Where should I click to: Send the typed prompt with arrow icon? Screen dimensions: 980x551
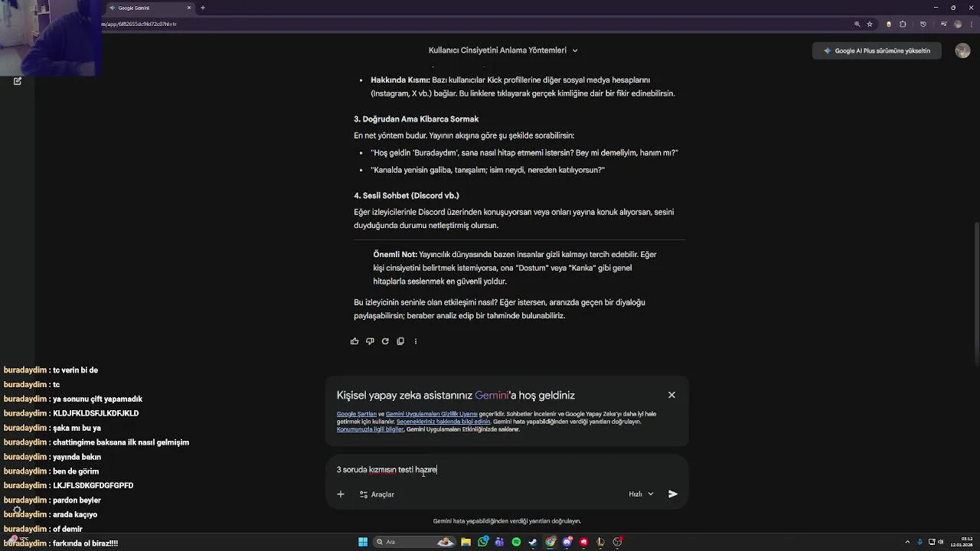[x=673, y=494]
